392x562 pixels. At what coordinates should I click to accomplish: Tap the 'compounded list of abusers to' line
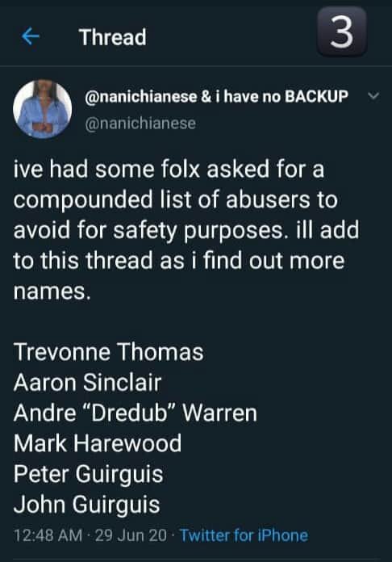click(175, 199)
